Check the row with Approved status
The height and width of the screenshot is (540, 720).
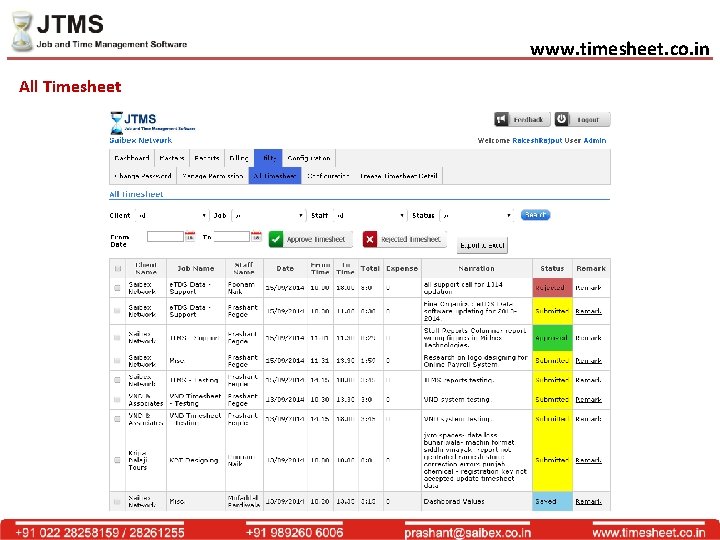click(118, 338)
